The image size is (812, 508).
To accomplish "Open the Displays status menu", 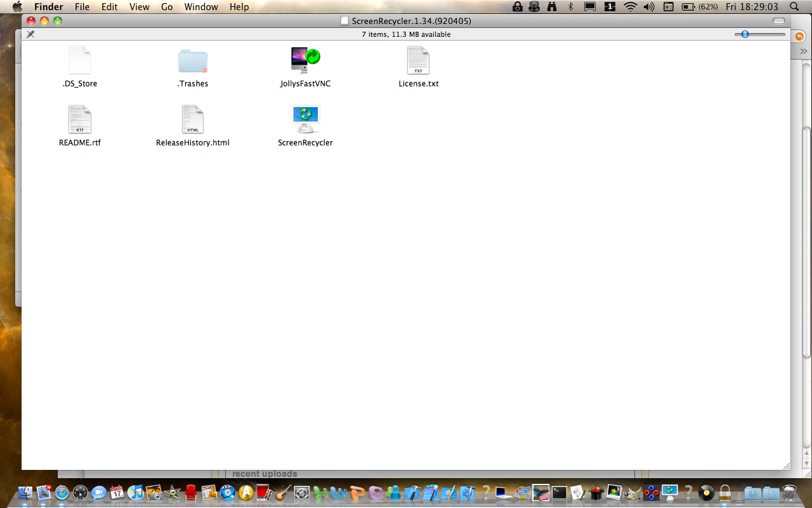I will click(590, 7).
